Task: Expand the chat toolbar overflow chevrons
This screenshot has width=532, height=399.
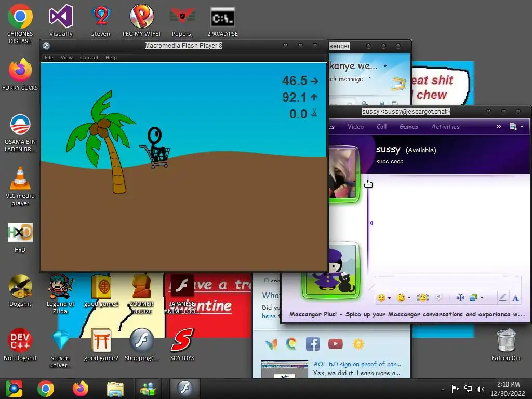Action: [499, 127]
